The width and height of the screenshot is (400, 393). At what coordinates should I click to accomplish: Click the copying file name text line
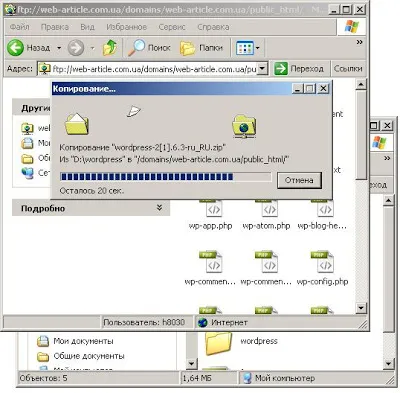(143, 147)
